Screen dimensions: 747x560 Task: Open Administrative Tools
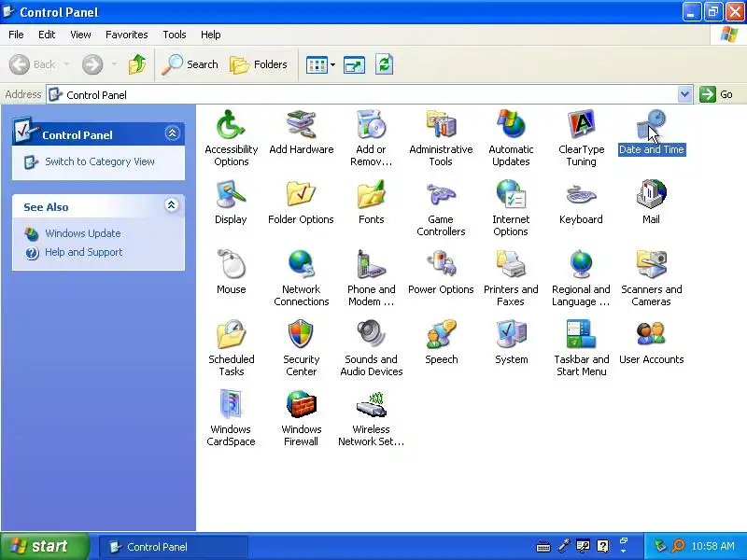click(441, 138)
